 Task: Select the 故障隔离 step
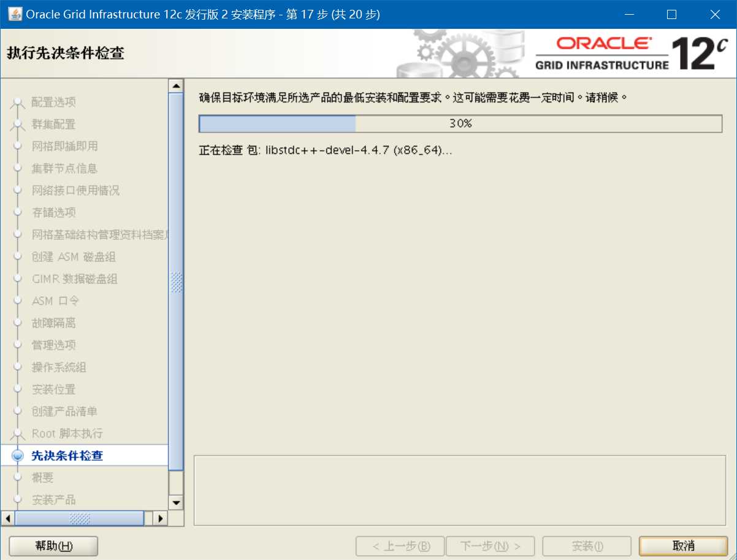point(54,323)
